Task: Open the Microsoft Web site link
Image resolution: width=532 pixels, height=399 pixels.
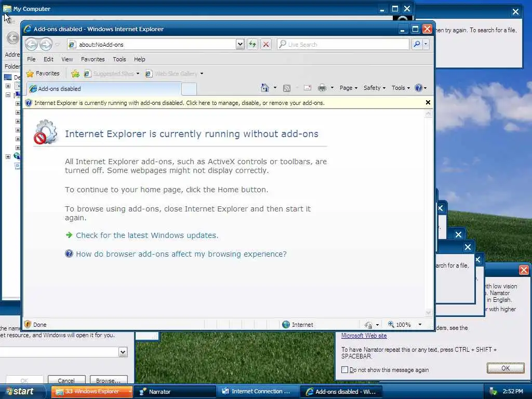Action: click(364, 336)
